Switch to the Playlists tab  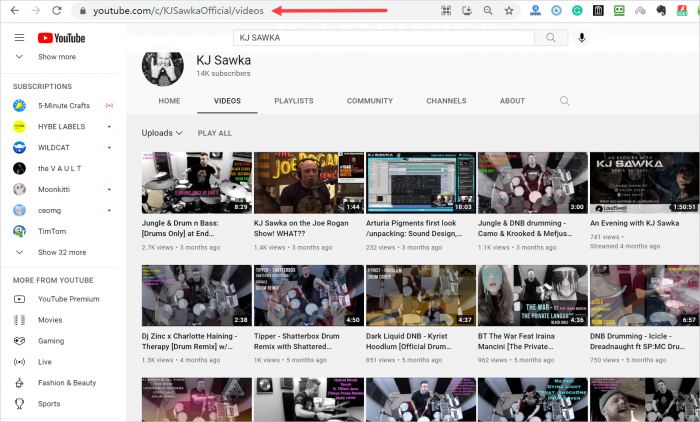293,101
